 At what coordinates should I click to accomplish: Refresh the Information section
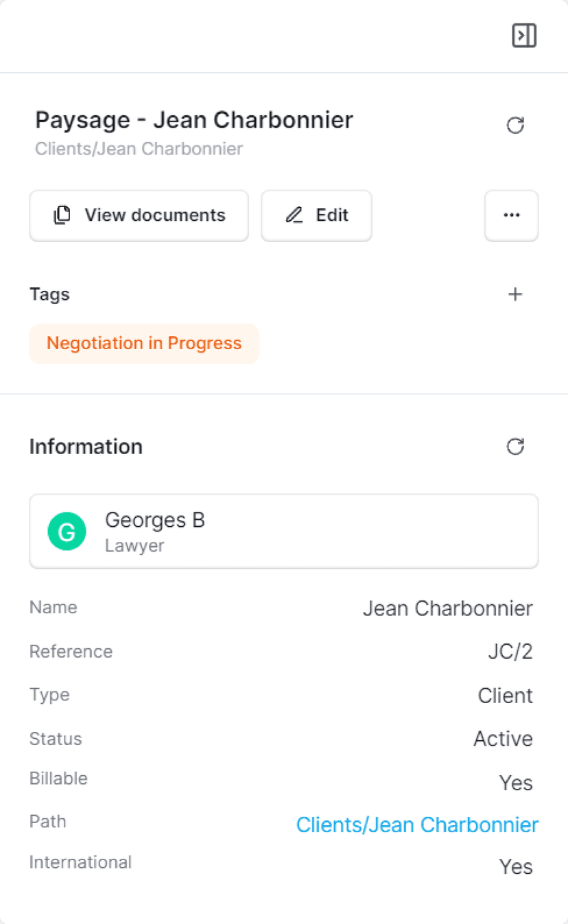click(515, 447)
